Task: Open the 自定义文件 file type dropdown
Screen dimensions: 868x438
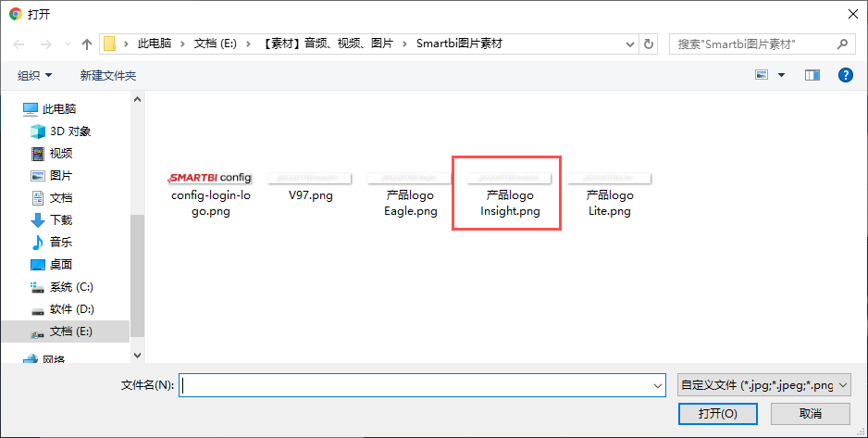Action: (x=764, y=385)
